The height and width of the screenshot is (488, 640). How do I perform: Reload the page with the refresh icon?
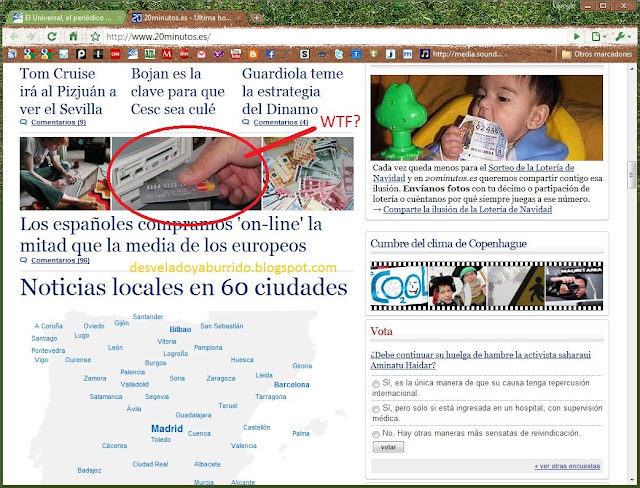pyautogui.click(x=51, y=37)
